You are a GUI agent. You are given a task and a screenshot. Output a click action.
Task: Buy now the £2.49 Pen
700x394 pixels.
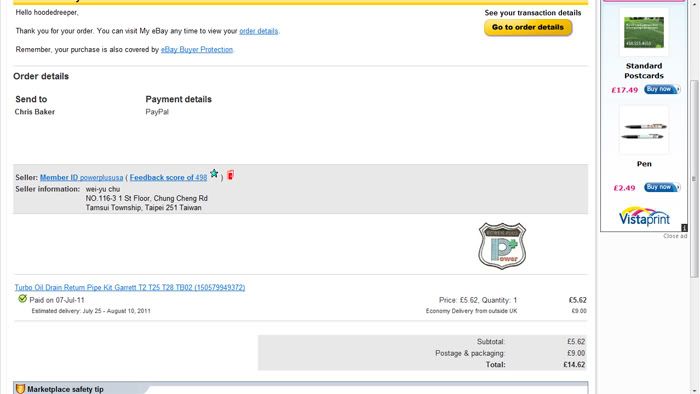[662, 187]
